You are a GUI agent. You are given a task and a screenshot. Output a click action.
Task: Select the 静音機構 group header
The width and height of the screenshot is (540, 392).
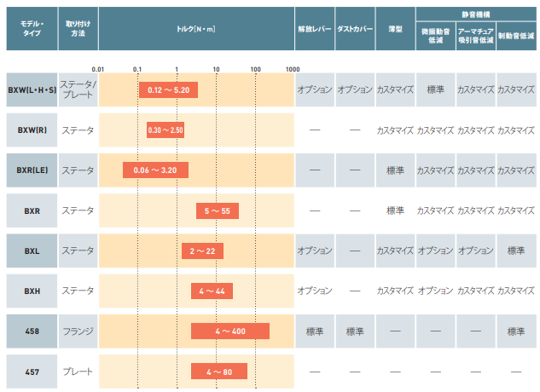click(475, 14)
